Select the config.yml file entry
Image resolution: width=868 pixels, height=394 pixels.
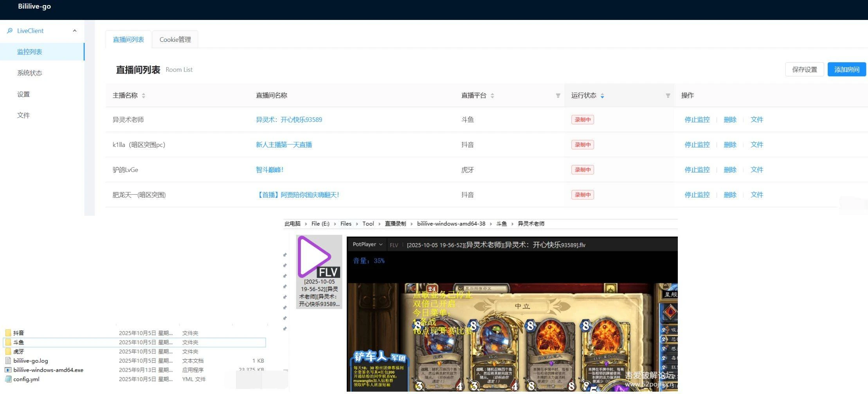26,379
